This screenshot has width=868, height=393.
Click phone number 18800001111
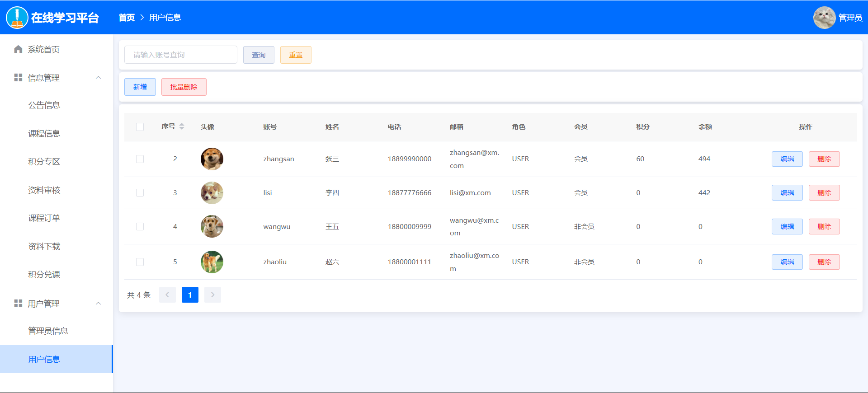[410, 262]
